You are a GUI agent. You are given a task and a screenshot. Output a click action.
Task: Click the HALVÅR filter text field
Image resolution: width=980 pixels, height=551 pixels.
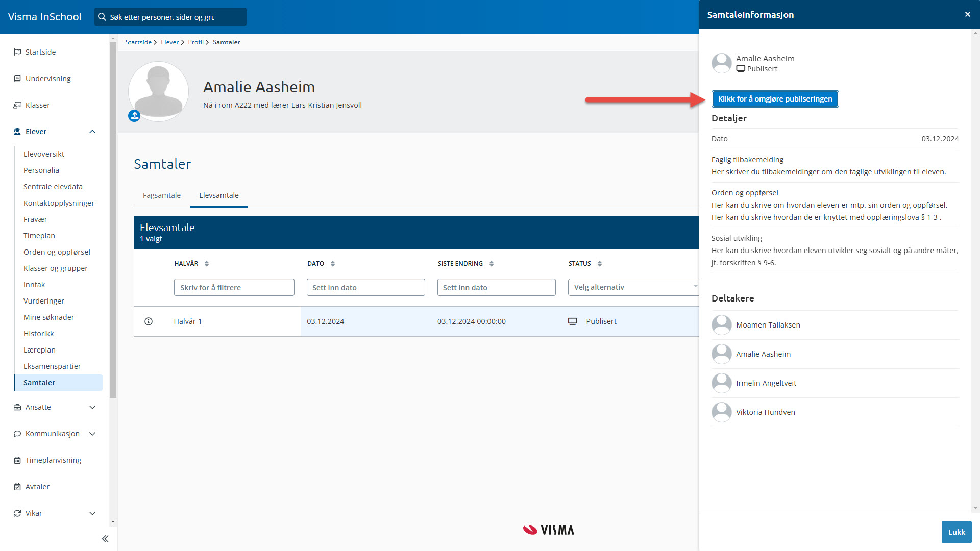tap(234, 287)
